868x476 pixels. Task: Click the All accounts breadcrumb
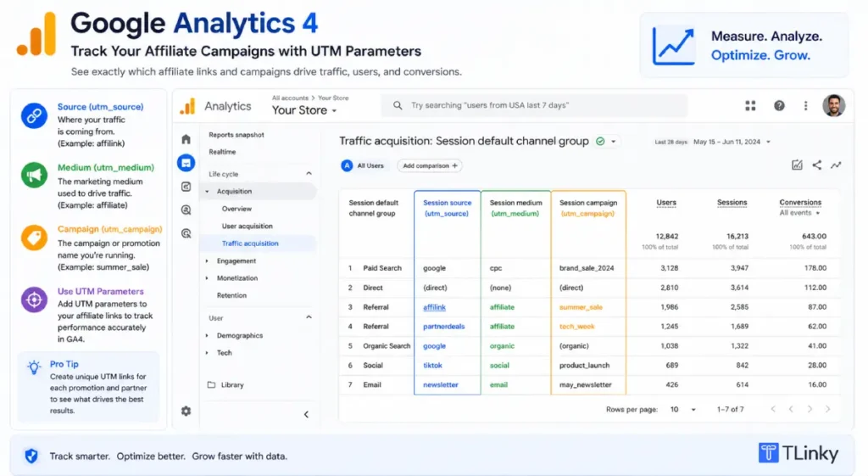click(290, 98)
